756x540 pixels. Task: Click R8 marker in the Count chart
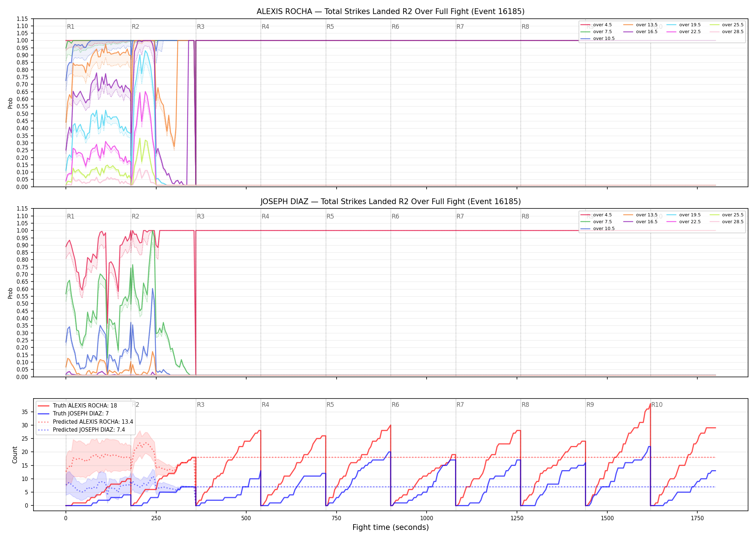pyautogui.click(x=525, y=405)
